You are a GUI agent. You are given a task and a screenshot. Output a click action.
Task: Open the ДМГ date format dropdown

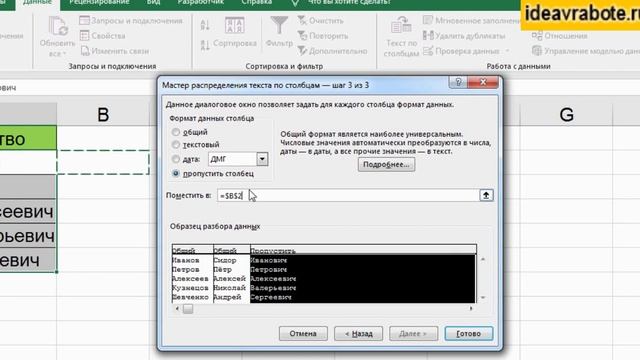tap(262, 159)
